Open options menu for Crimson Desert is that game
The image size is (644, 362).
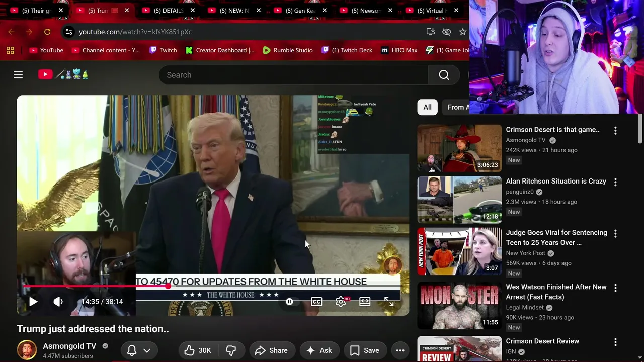(615, 130)
